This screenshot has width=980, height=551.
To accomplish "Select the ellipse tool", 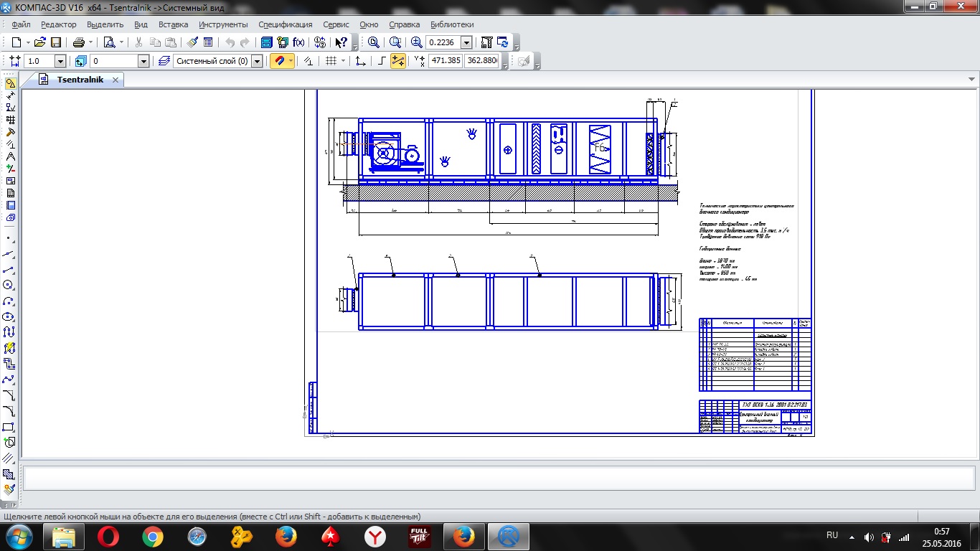I will pyautogui.click(x=9, y=316).
